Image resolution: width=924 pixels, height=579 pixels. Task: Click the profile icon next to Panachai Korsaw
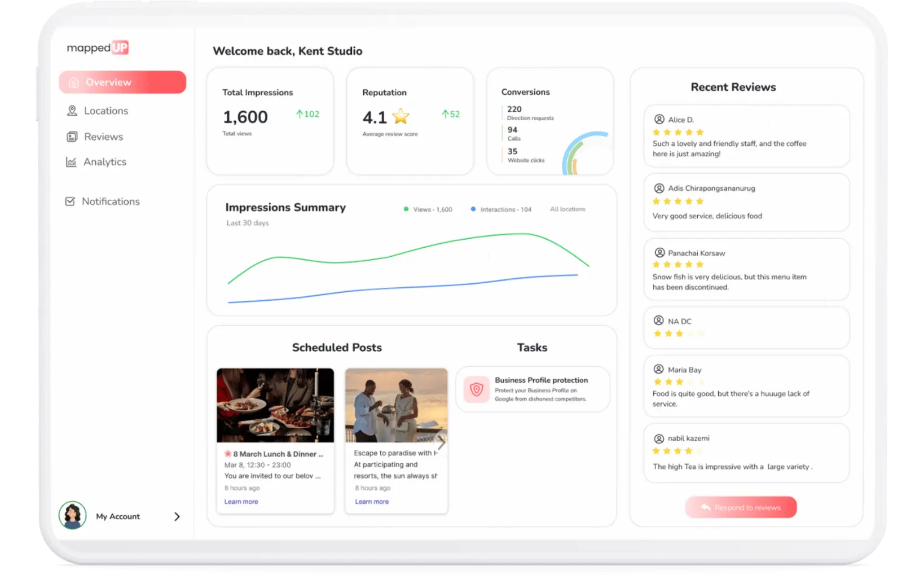pos(659,252)
